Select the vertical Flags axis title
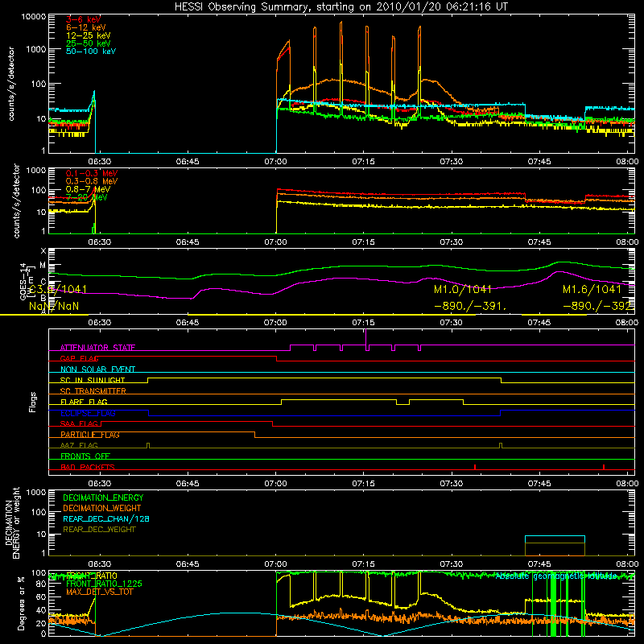The image size is (644, 644). click(x=32, y=402)
